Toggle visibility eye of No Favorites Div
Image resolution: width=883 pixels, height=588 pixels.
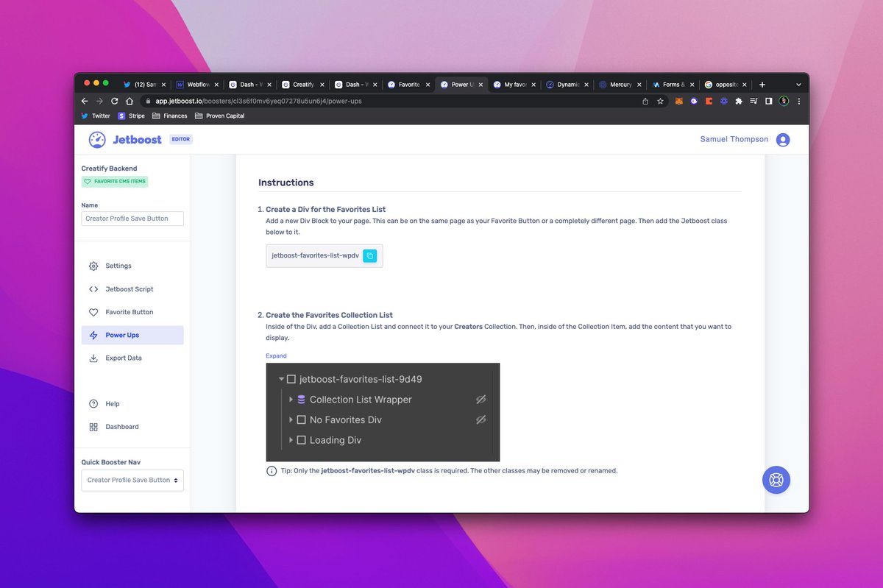[481, 419]
